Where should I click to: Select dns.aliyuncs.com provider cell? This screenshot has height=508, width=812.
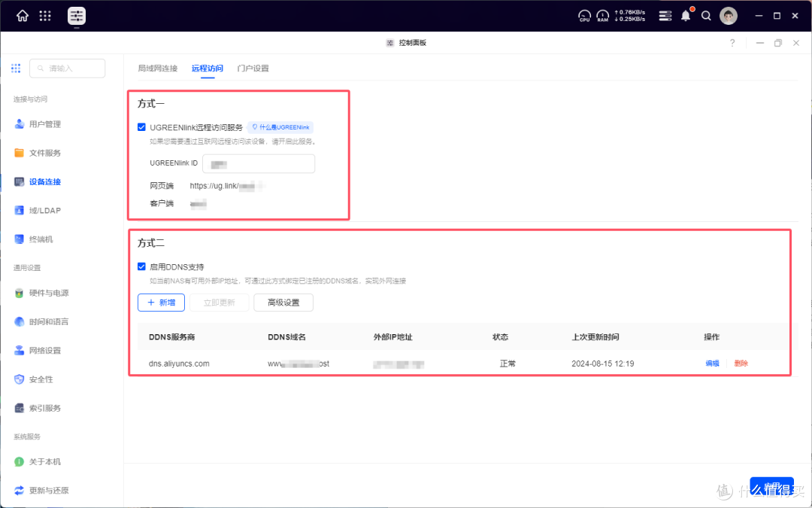(x=179, y=364)
